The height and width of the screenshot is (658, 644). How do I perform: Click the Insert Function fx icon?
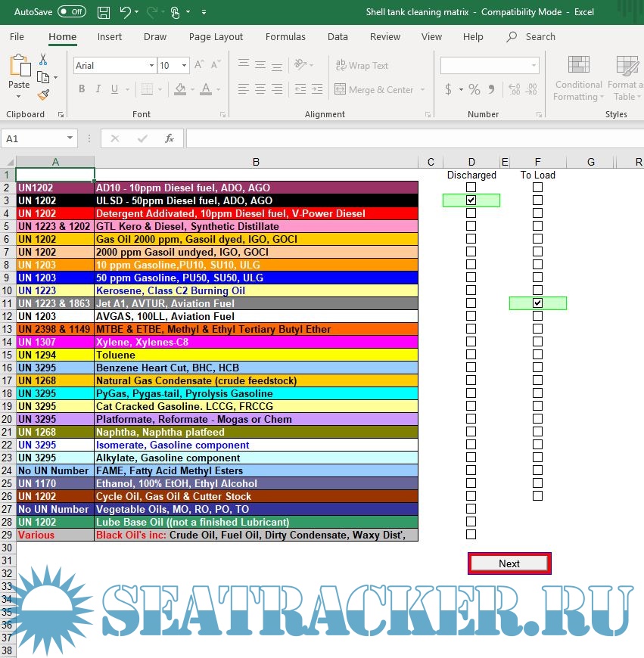tap(170, 138)
